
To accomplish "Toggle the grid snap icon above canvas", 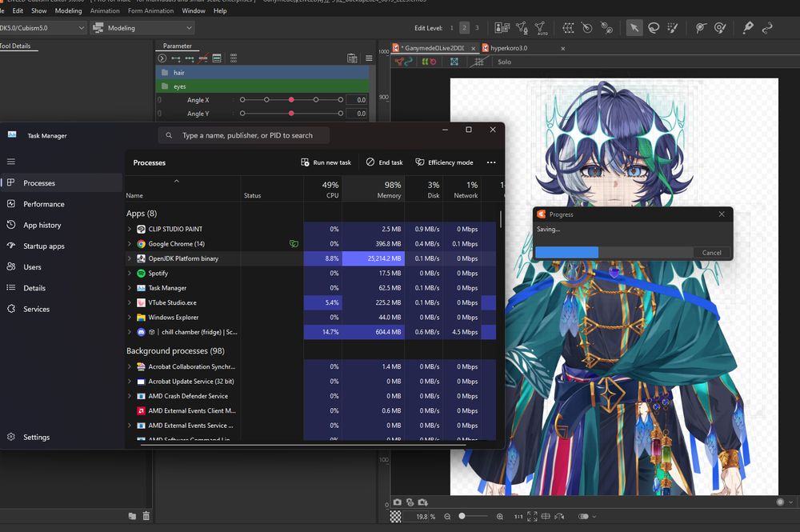I will [478, 62].
